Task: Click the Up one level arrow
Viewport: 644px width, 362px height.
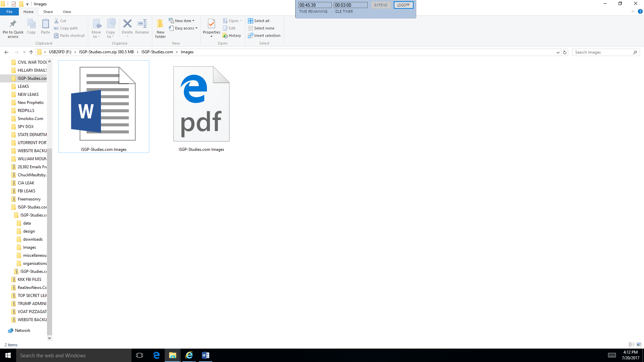Action: (x=31, y=52)
